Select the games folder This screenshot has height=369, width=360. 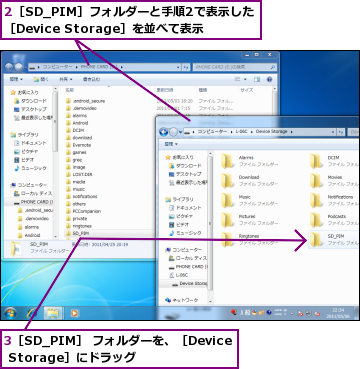pos(76,152)
